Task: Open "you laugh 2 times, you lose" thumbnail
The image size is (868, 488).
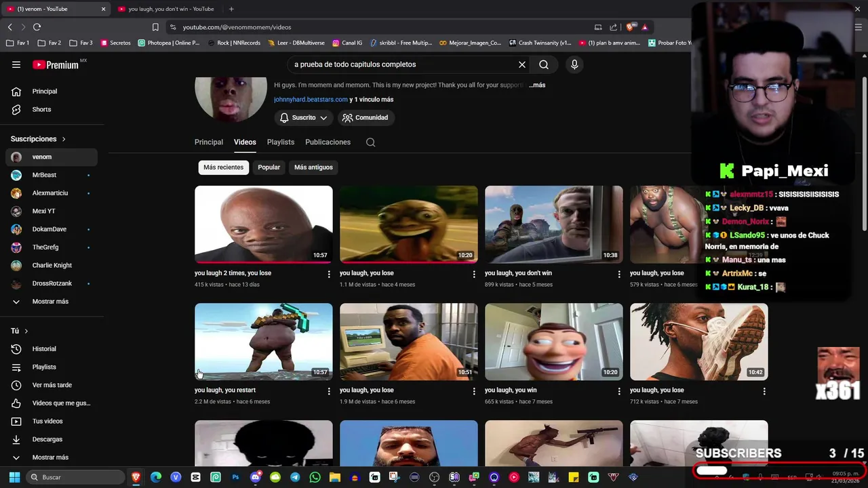Action: coord(264,224)
